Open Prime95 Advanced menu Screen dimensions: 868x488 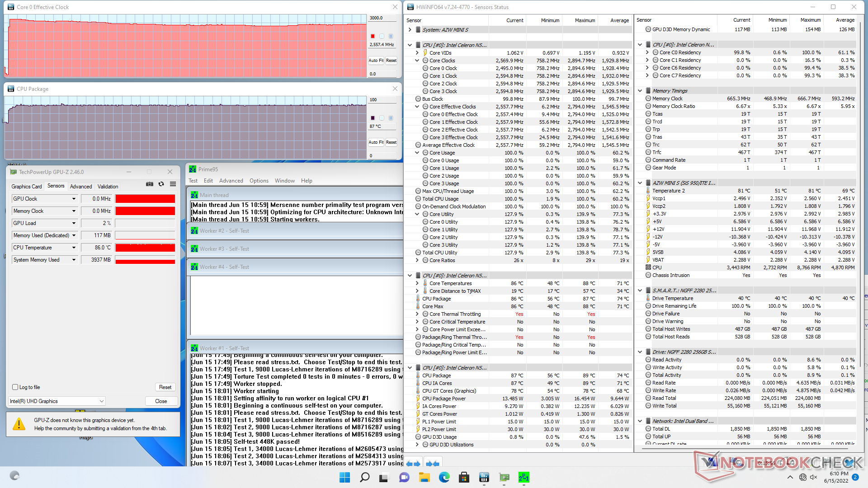click(231, 181)
